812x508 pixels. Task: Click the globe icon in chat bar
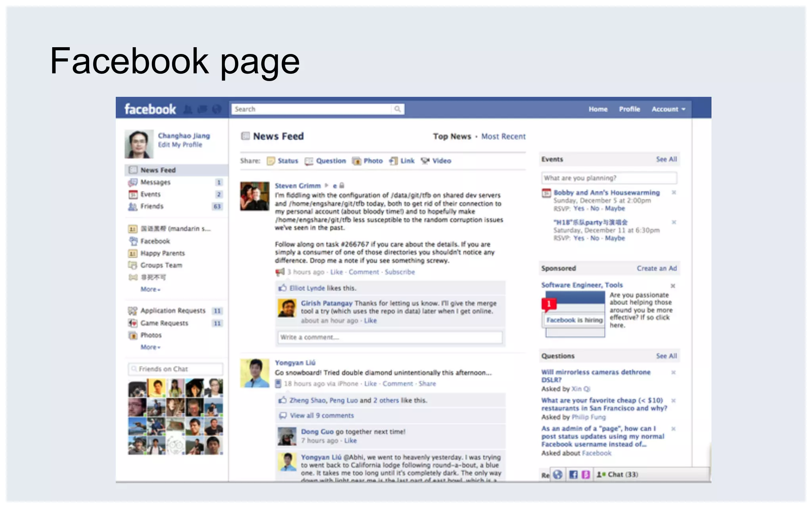coord(558,475)
